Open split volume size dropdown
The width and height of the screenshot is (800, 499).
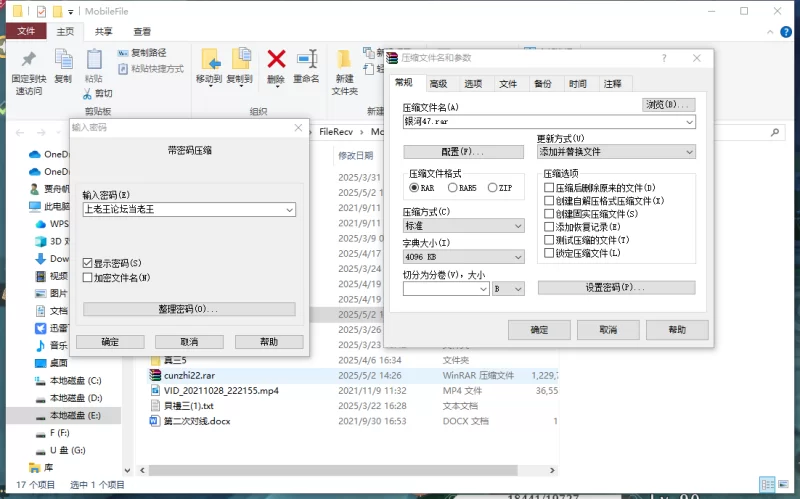483,289
